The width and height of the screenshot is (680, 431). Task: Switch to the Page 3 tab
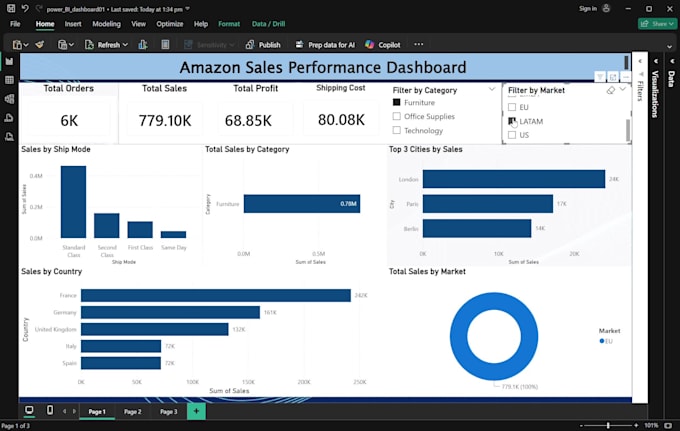[169, 411]
